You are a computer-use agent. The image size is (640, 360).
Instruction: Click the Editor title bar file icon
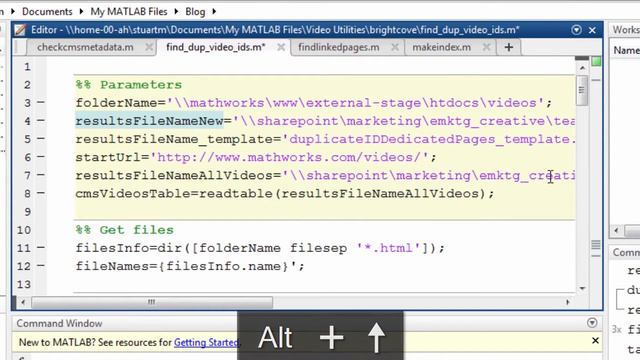tap(20, 30)
